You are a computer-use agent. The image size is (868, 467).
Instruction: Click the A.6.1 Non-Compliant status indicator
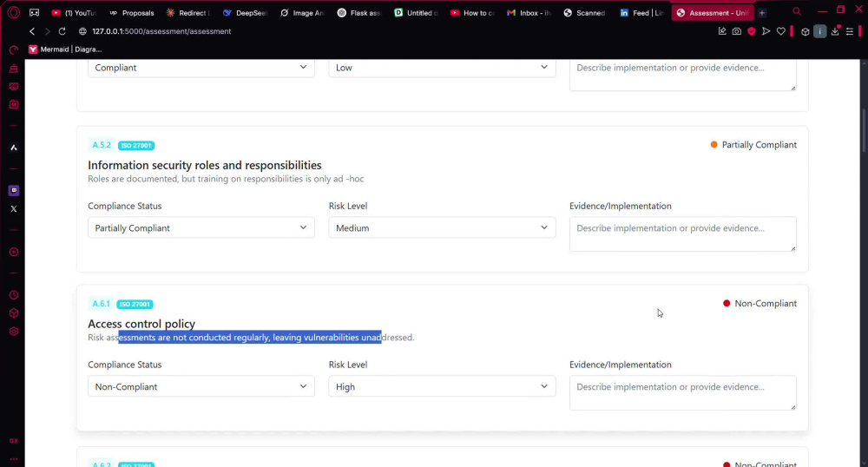(760, 303)
